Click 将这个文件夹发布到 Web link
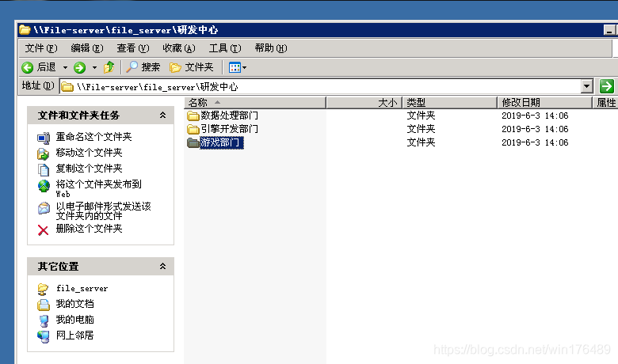Image resolution: width=618 pixels, height=364 pixels. (x=98, y=188)
